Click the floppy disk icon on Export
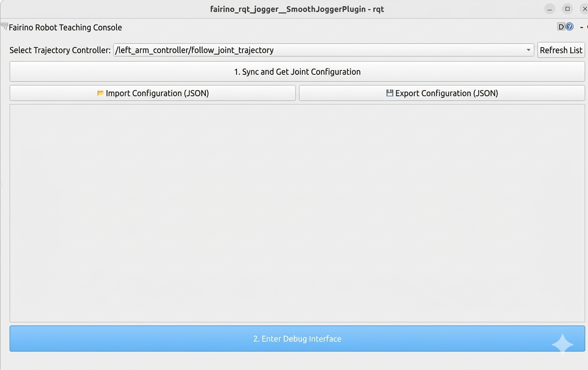588x370 pixels. (x=389, y=93)
